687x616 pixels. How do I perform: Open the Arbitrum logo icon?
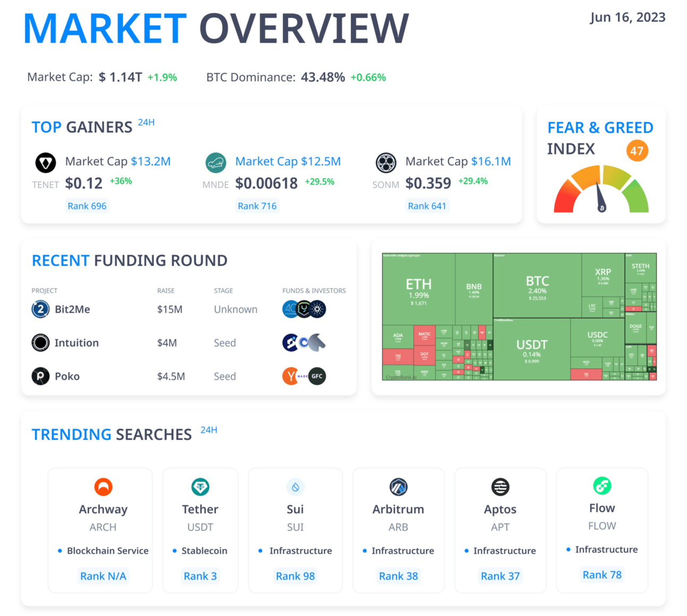pyautogui.click(x=398, y=486)
